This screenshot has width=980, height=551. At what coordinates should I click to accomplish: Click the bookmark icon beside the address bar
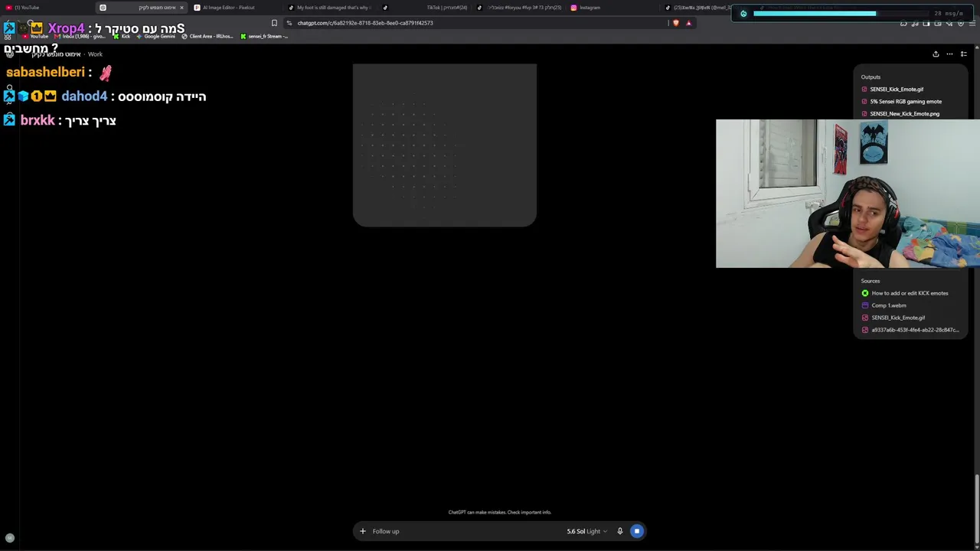[274, 23]
